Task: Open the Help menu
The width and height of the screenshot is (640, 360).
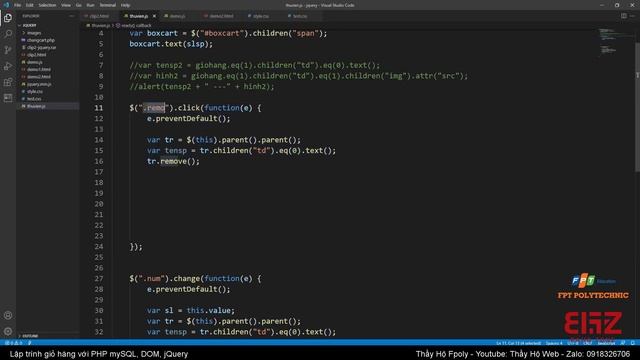Action: (125, 5)
